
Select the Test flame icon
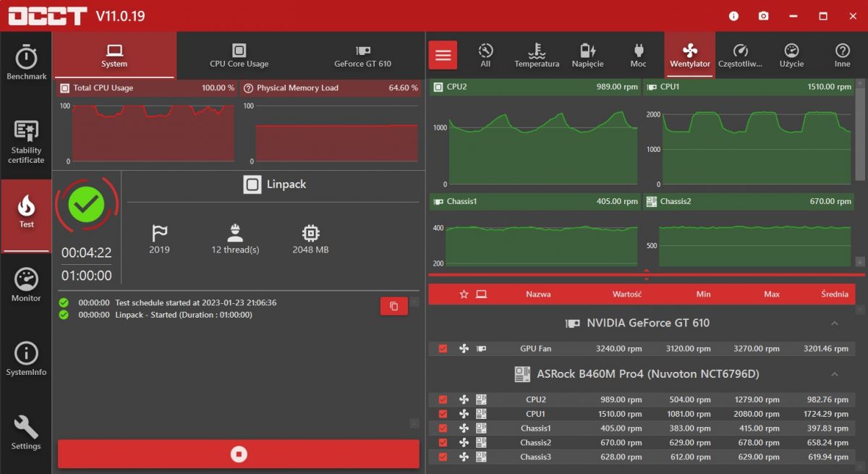[x=26, y=206]
